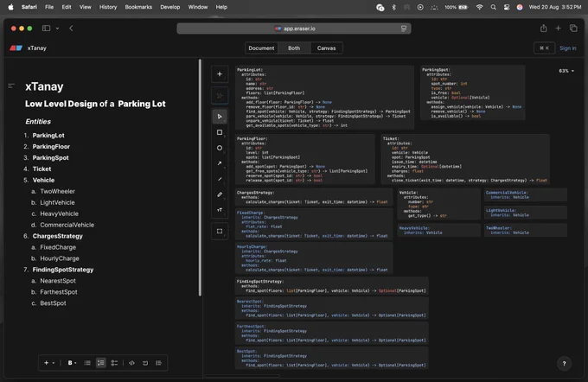The width and height of the screenshot is (588, 382).
Task: Click the plus insert icon in document toolbar
Action: 46,363
